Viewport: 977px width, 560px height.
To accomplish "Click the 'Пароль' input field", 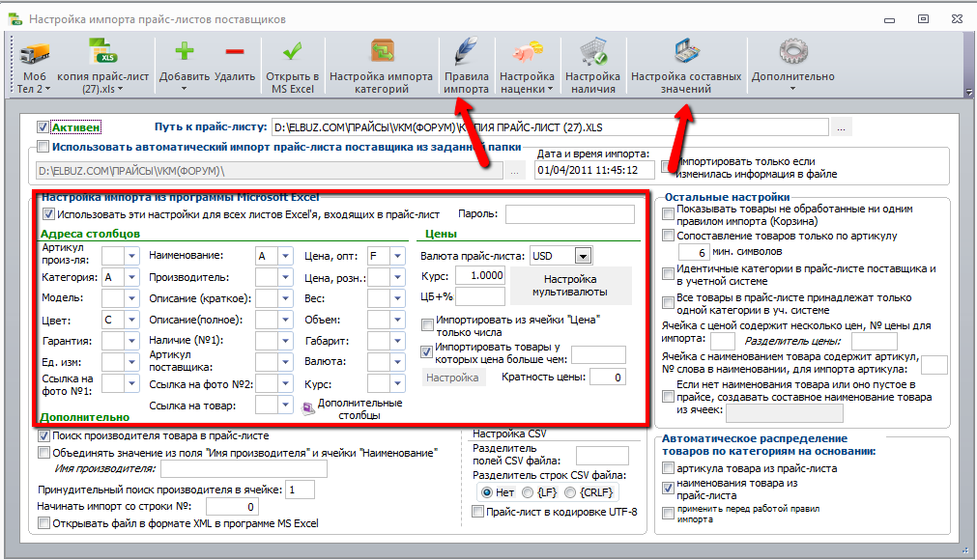I will 570,214.
